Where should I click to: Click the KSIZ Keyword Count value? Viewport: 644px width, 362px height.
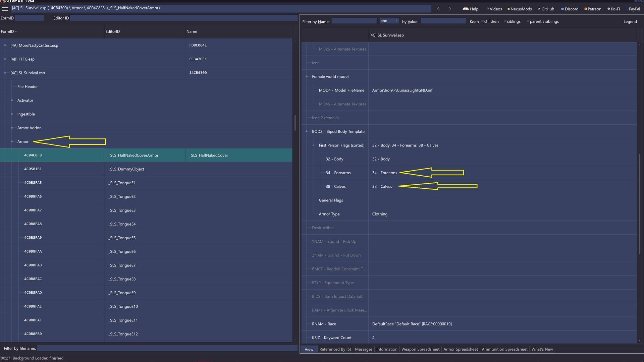[373, 338]
